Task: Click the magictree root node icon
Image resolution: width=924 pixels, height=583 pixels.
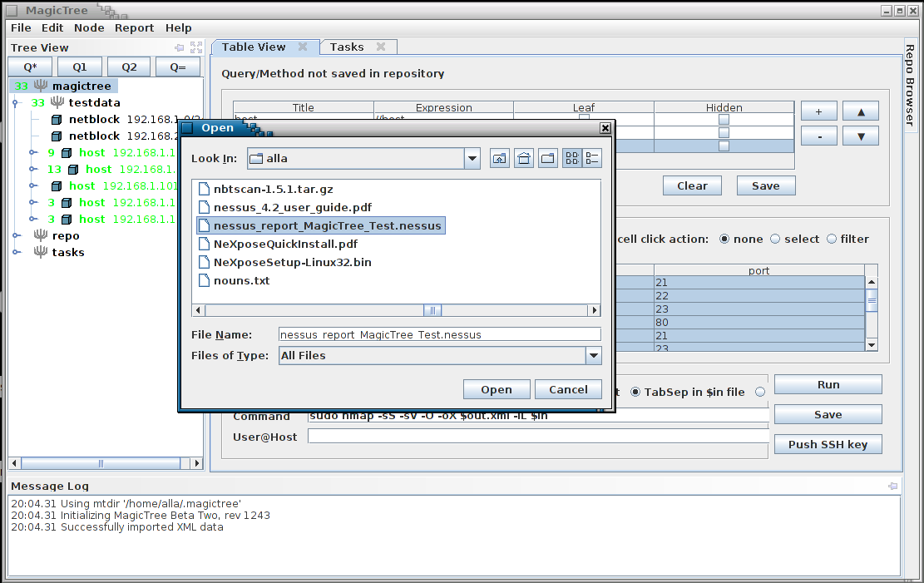Action: point(41,86)
